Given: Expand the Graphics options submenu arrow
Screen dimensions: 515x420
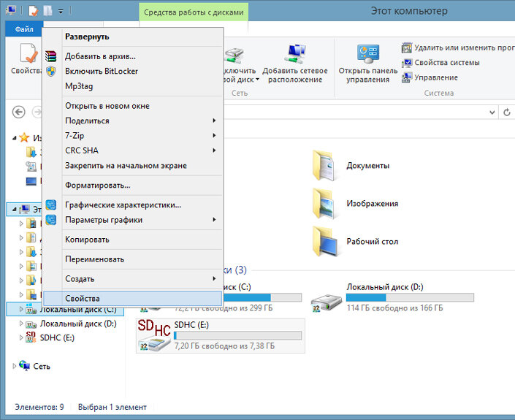Looking at the screenshot, I should pos(214,219).
